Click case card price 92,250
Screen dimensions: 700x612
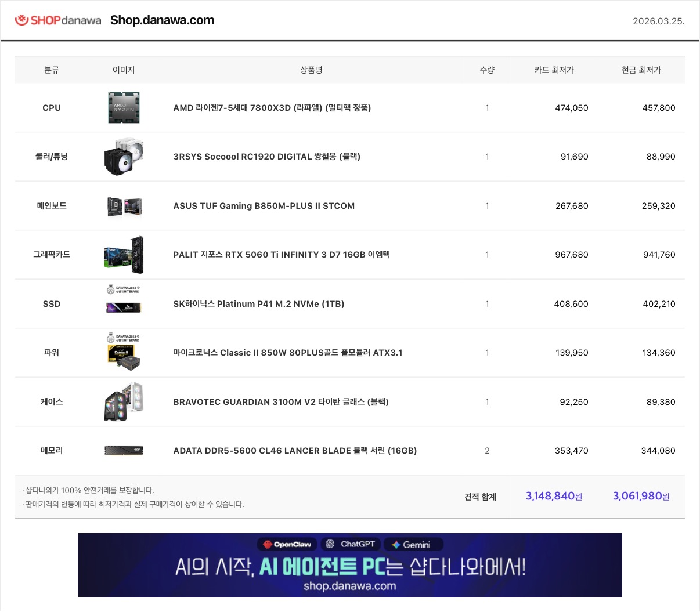tap(574, 402)
